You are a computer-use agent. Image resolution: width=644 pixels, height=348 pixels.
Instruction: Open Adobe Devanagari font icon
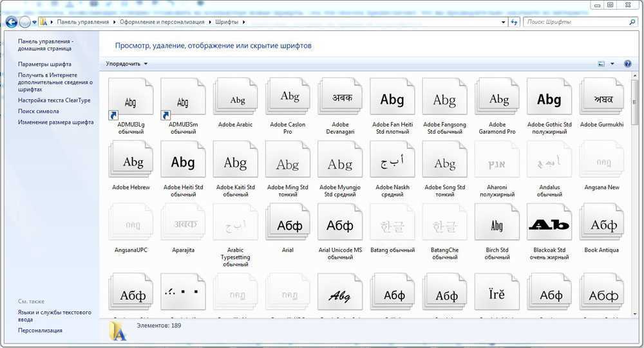tap(340, 99)
